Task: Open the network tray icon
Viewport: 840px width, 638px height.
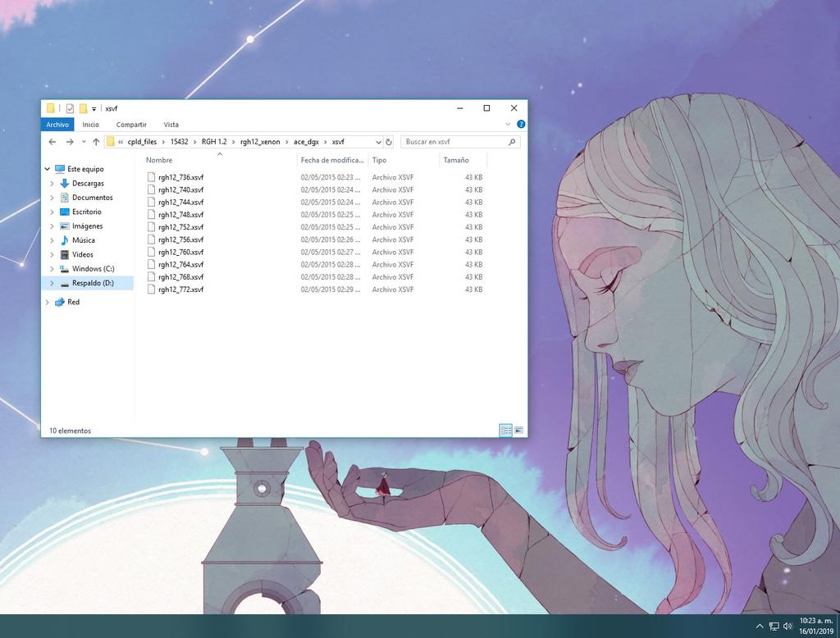Action: (774, 627)
